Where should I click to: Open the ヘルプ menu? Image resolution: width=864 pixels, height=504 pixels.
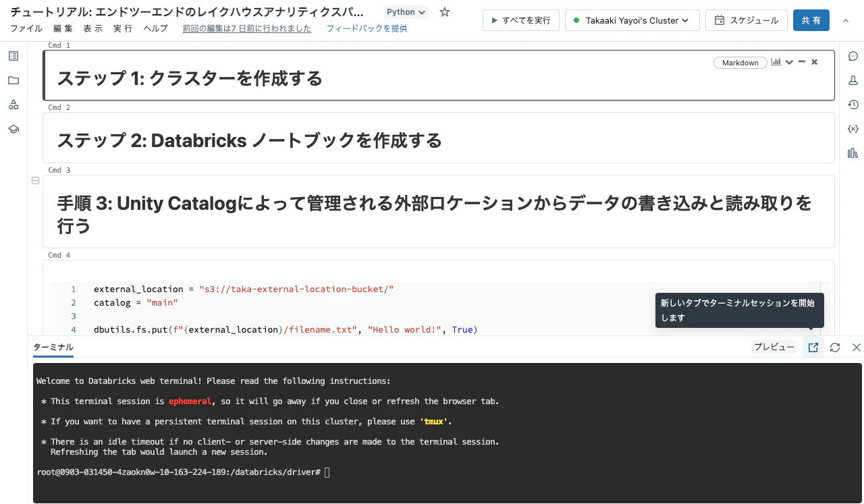pos(156,28)
